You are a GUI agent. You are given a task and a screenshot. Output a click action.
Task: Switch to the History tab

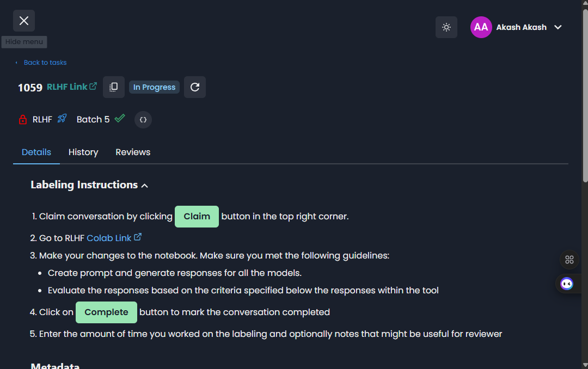pos(83,152)
